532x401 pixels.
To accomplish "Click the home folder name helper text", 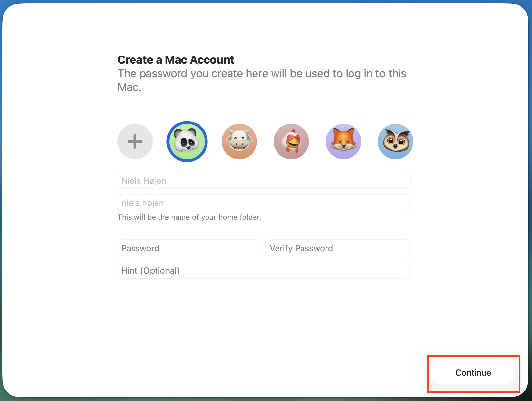I will click(x=189, y=217).
